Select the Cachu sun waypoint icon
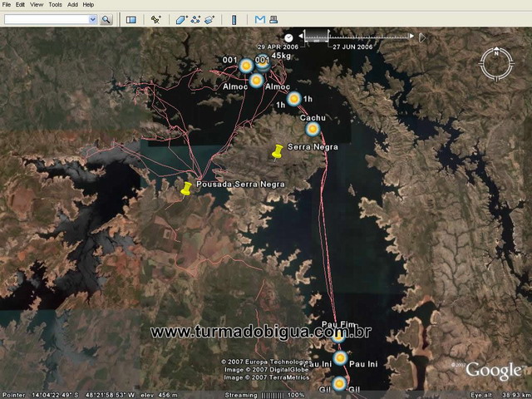This screenshot has width=532, height=399. [313, 129]
